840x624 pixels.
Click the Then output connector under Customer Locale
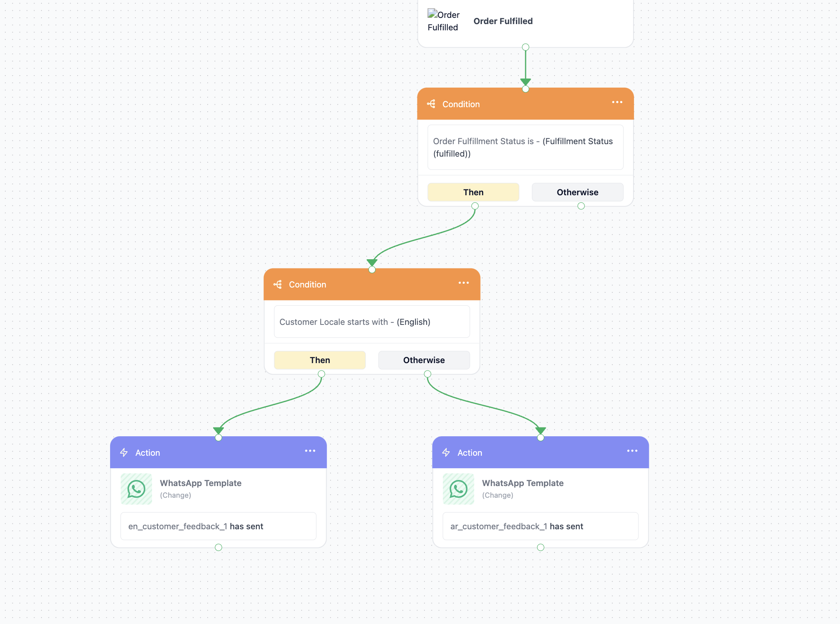[321, 374]
